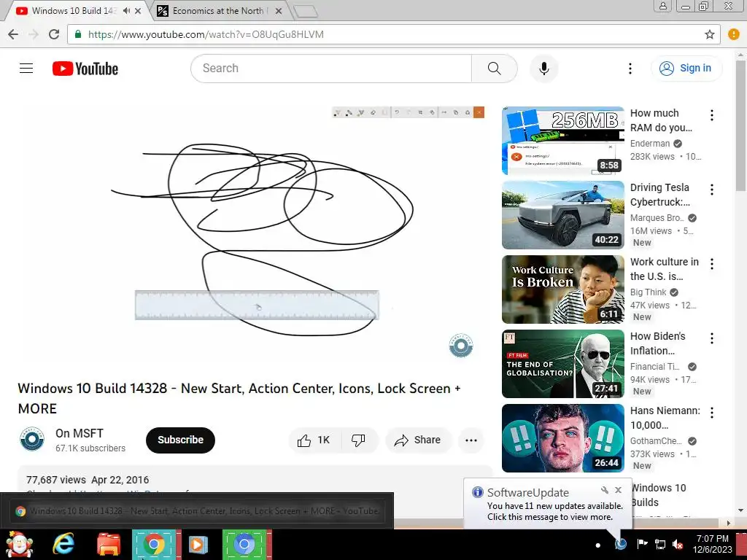The image size is (747, 560).
Task: Dislike the video with thumbs down
Action: click(358, 440)
